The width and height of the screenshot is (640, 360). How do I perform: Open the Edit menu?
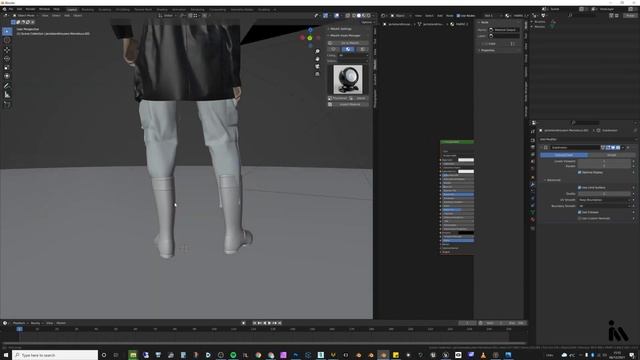[x=19, y=9]
